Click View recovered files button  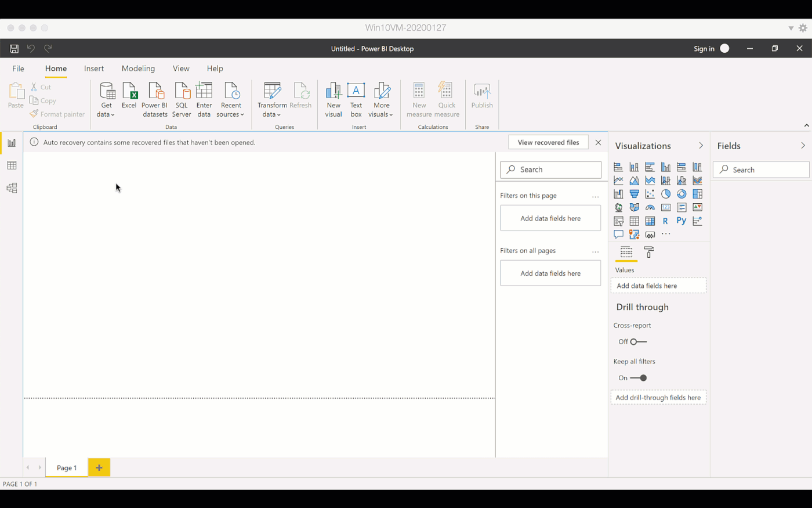(x=548, y=142)
